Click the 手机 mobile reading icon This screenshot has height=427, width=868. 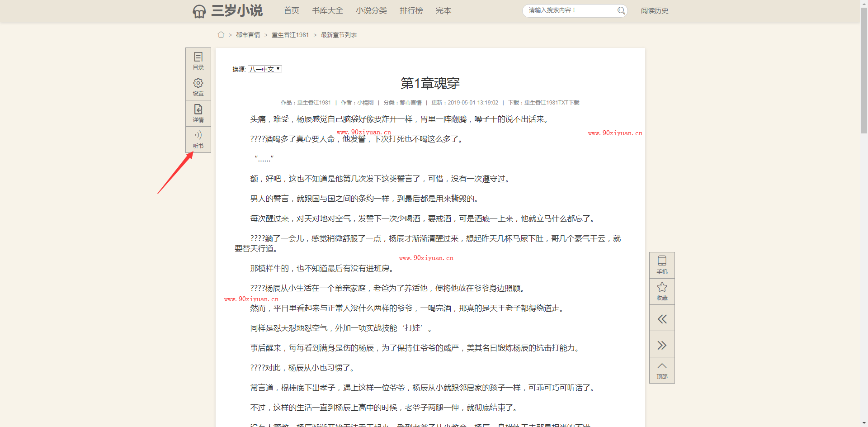click(x=662, y=265)
